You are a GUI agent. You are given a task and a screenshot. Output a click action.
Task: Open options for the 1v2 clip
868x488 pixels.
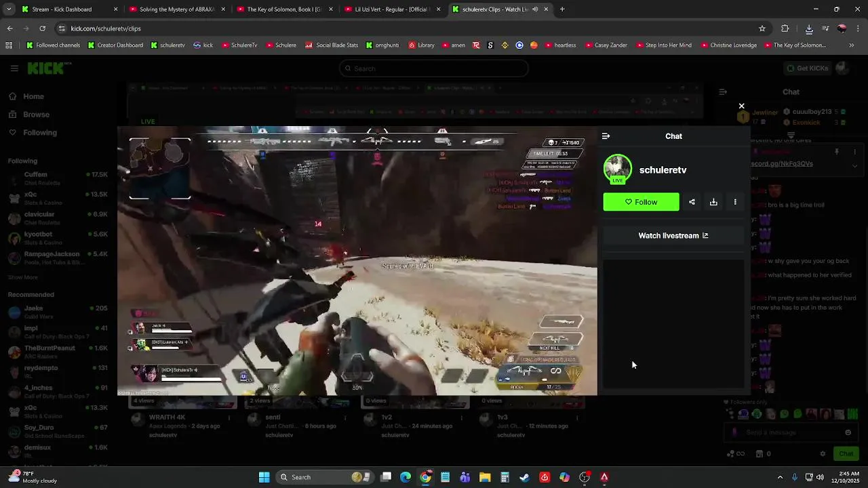pos(461,418)
